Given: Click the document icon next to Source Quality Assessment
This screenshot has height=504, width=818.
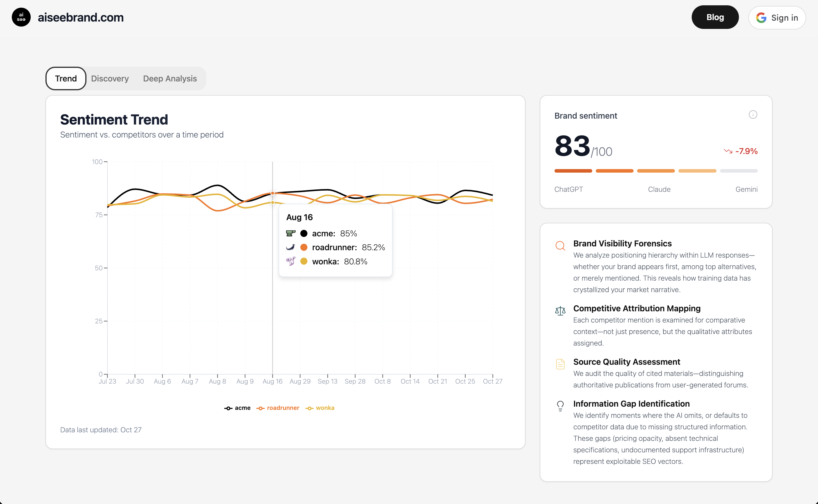Looking at the screenshot, I should [560, 364].
